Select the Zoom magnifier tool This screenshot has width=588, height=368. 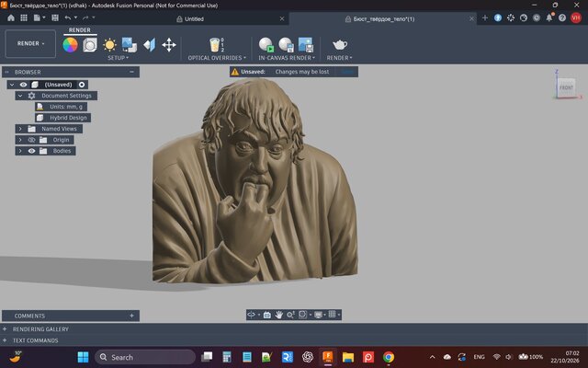290,315
